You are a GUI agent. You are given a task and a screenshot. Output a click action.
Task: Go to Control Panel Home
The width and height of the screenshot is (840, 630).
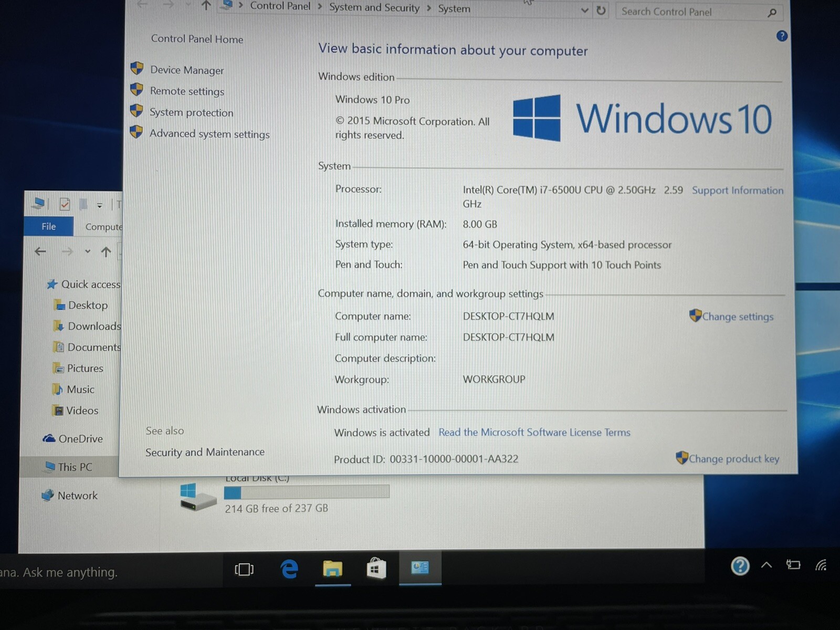coord(197,39)
